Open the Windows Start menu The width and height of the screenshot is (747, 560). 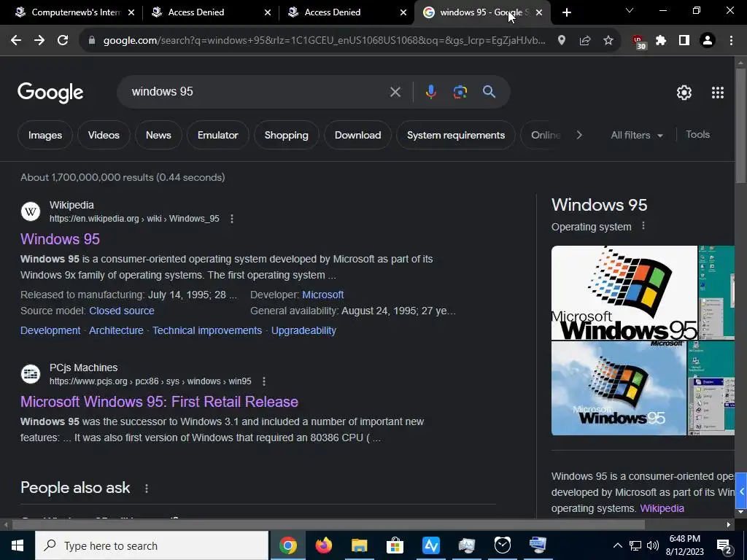[x=18, y=545]
